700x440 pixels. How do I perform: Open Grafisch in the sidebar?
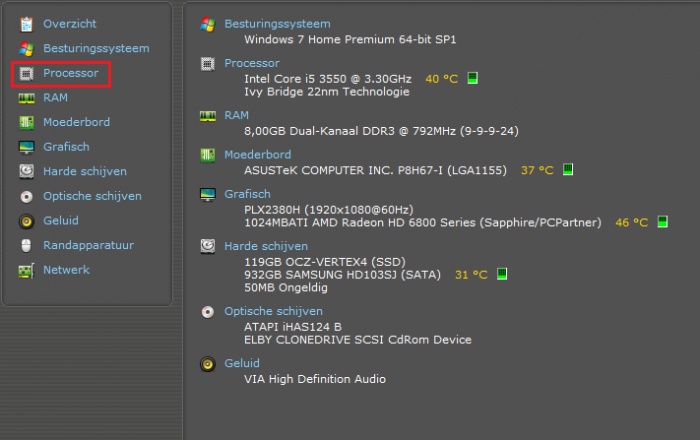pos(66,146)
